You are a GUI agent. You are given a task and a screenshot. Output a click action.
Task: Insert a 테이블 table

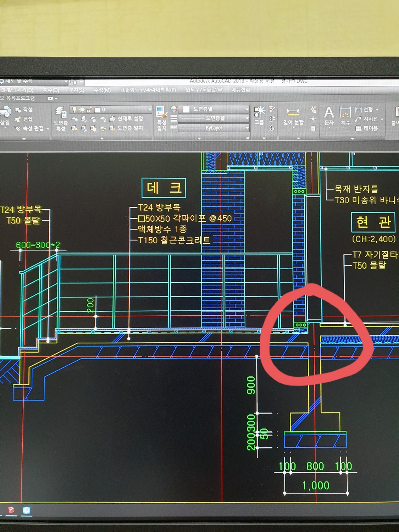(367, 128)
